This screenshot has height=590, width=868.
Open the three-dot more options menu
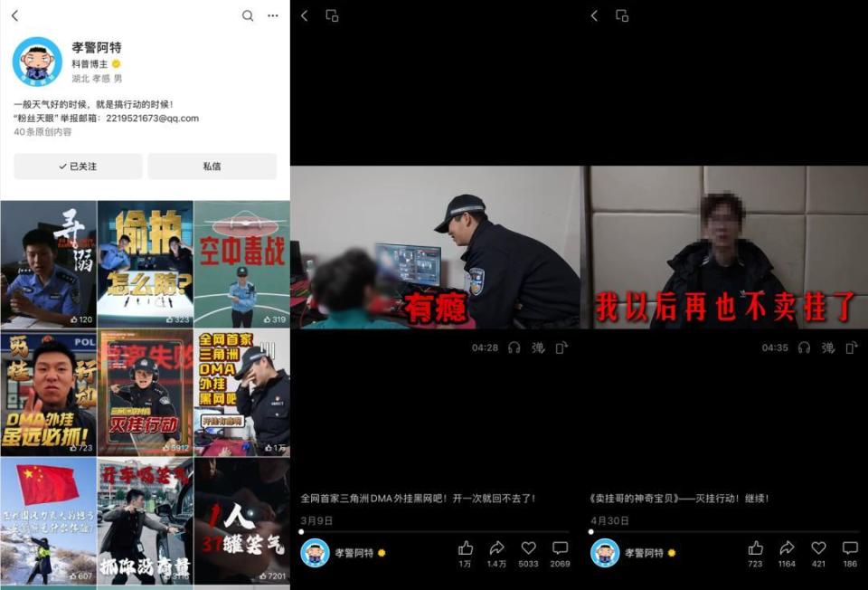273,15
